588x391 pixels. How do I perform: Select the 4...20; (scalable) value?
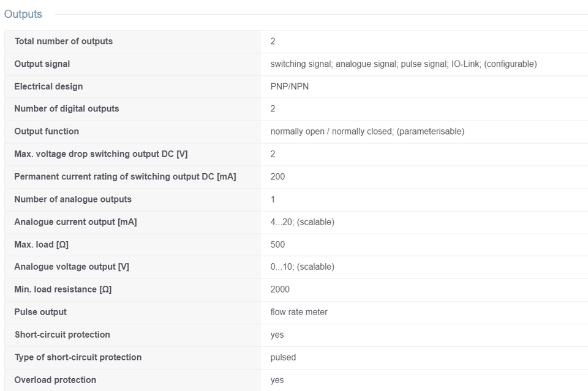click(302, 222)
